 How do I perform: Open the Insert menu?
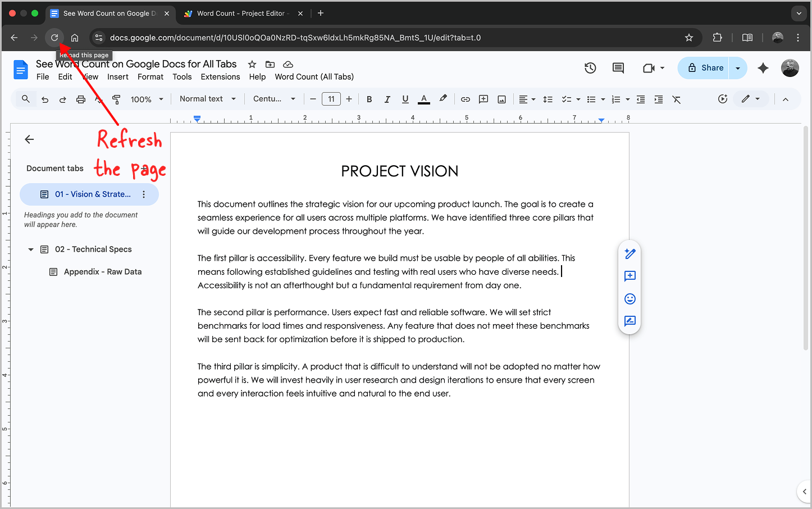pos(118,76)
